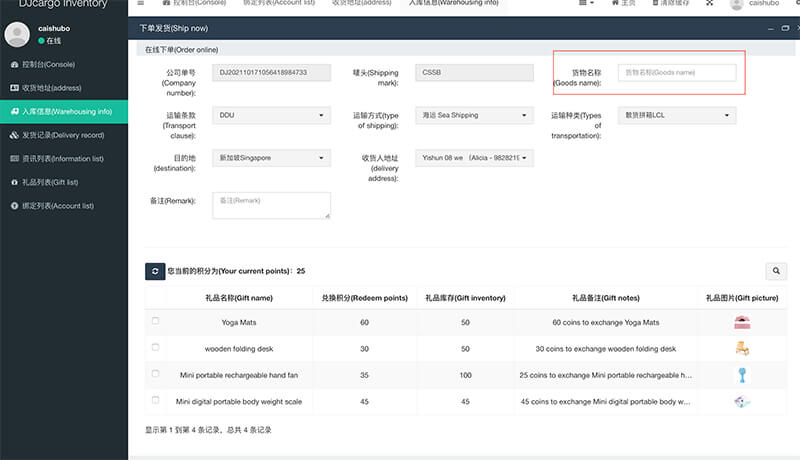Click the caishubo username in the sidebar
800x460 pixels.
coord(54,29)
